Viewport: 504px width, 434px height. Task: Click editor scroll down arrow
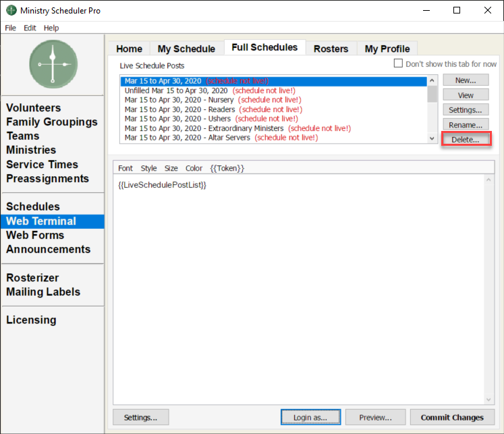coord(488,400)
